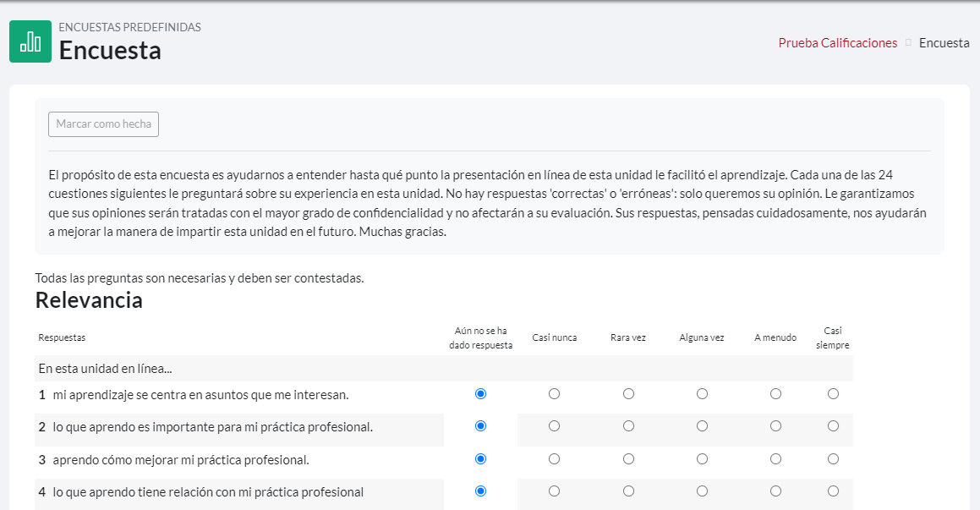The width and height of the screenshot is (980, 510).
Task: Open the Prueba Calificaciones breadcrumb link
Action: [x=837, y=43]
